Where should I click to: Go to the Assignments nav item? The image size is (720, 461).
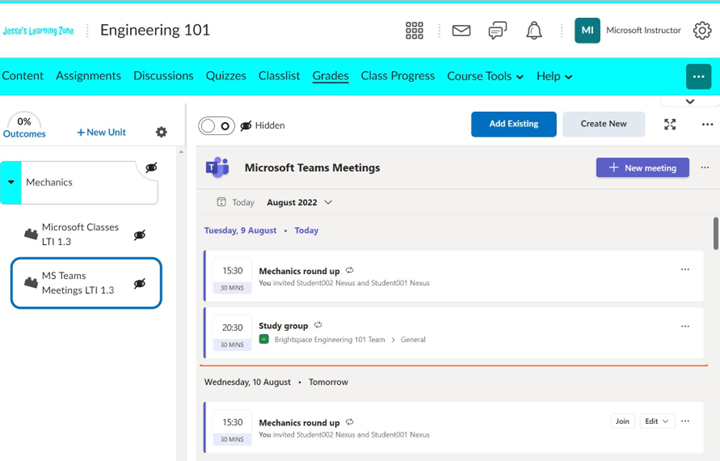[x=88, y=76]
